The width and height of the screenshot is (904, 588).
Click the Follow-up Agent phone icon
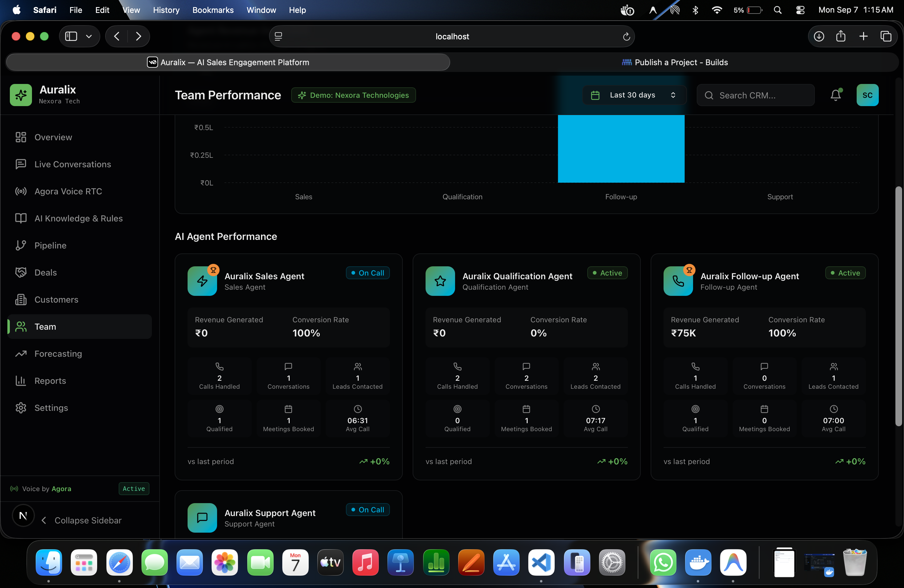[x=678, y=281]
